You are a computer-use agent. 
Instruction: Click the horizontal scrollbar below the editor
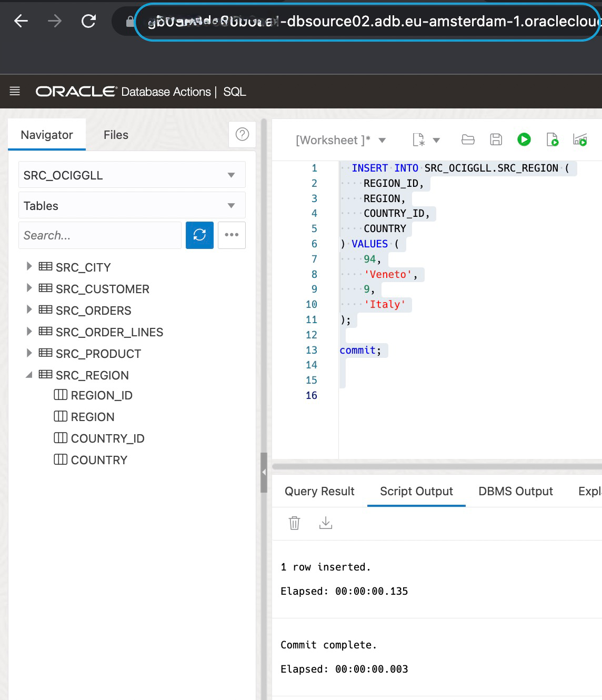click(437, 466)
